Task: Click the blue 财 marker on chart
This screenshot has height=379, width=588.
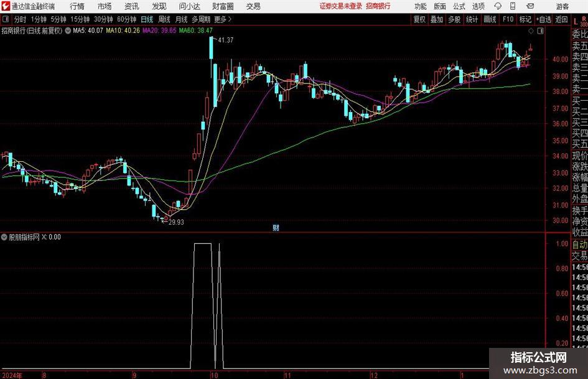Action: coord(276,228)
